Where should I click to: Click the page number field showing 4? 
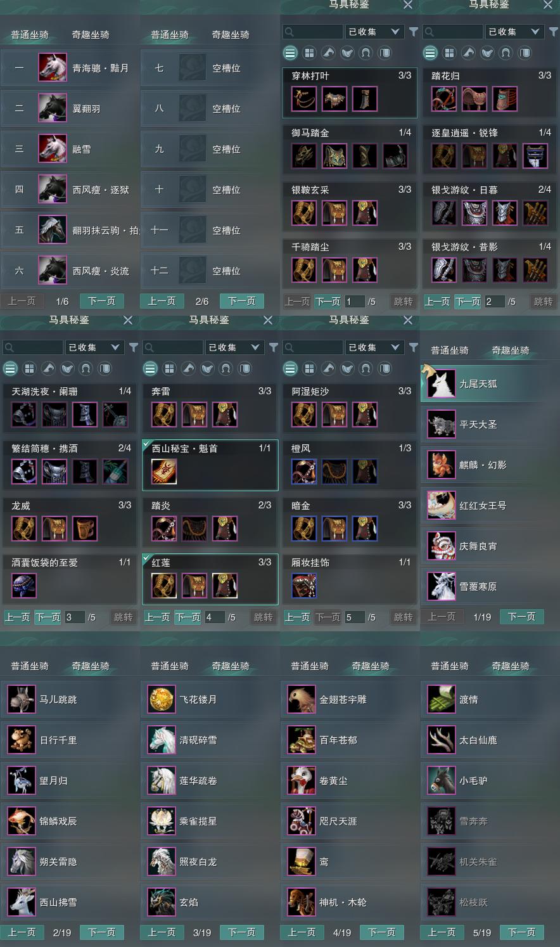pyautogui.click(x=214, y=617)
